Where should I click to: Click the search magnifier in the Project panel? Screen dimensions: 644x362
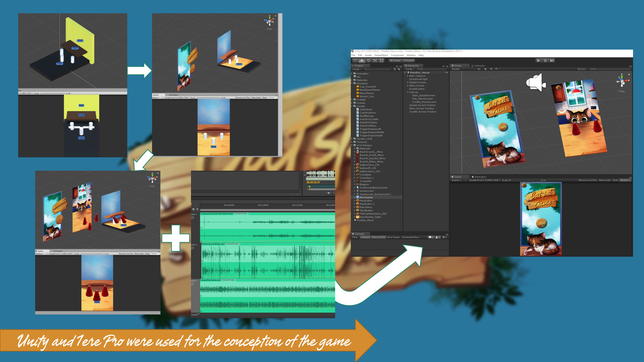[366, 69]
